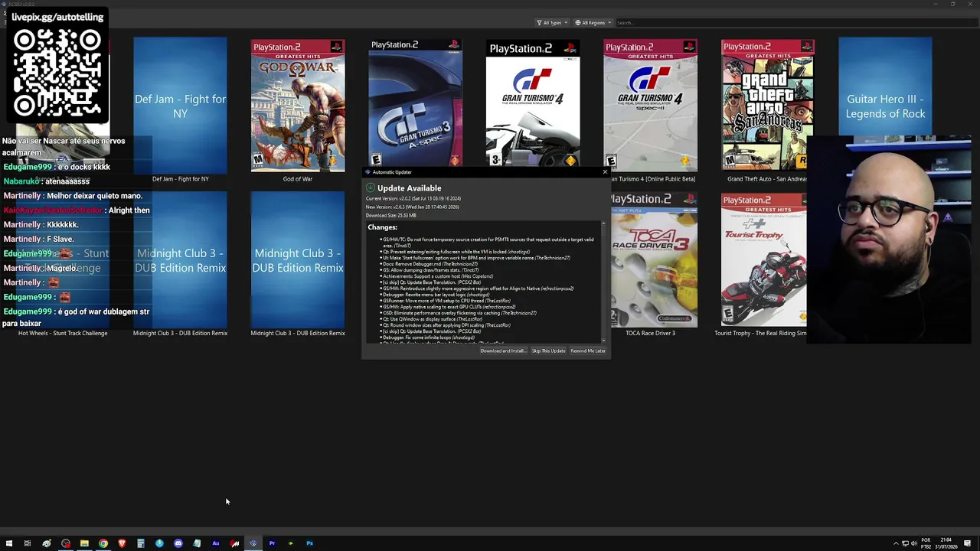Open the notification center icon

tap(968, 543)
